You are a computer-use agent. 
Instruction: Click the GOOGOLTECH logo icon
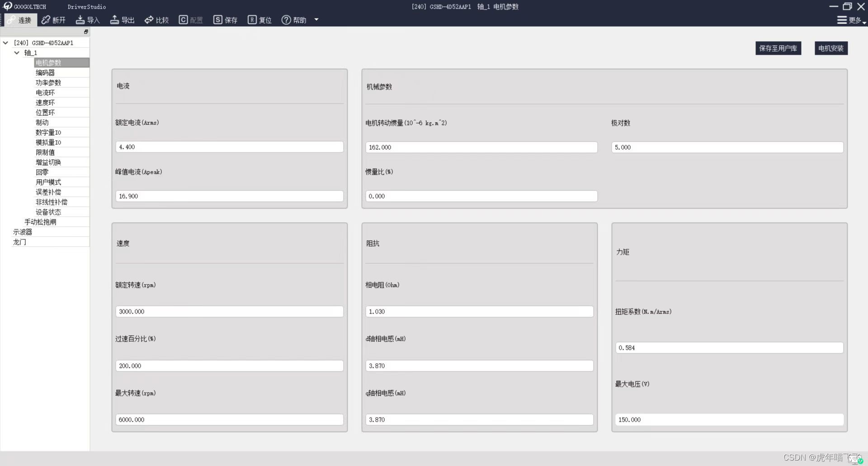[7, 6]
